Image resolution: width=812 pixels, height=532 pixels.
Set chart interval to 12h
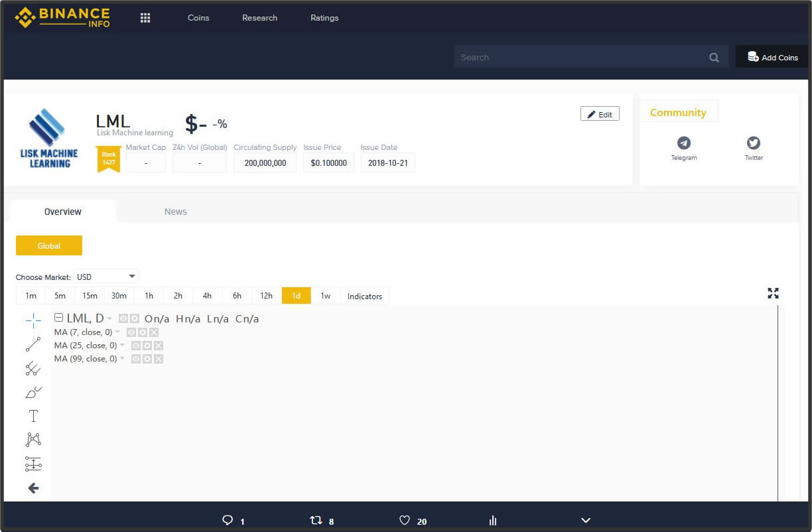(266, 296)
